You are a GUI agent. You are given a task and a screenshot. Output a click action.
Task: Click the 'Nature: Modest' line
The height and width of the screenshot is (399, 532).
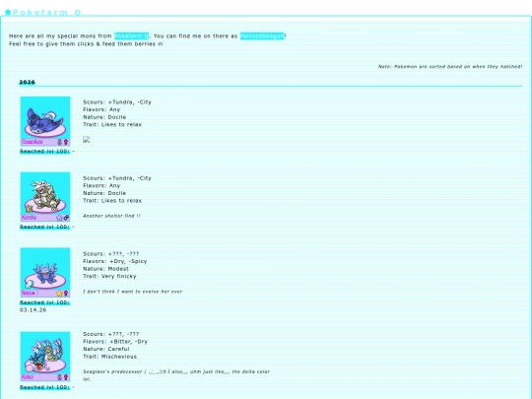pyautogui.click(x=105, y=269)
